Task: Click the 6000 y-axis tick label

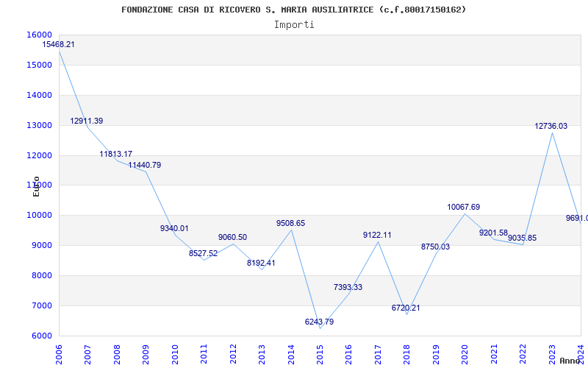Action: coord(42,336)
